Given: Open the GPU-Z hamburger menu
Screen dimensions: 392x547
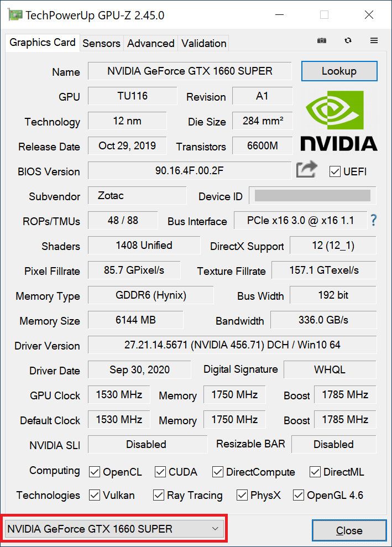Looking at the screenshot, I should [374, 40].
